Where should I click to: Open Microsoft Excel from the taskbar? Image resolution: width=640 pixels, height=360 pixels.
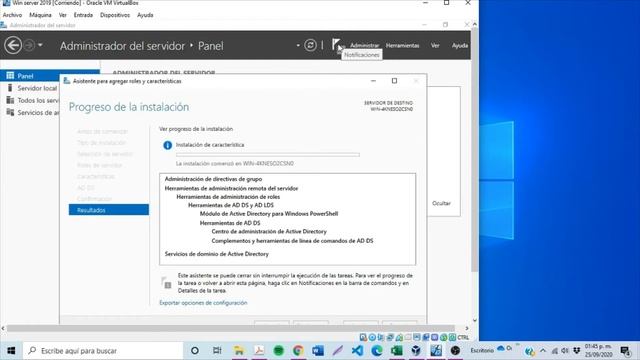coord(396,351)
